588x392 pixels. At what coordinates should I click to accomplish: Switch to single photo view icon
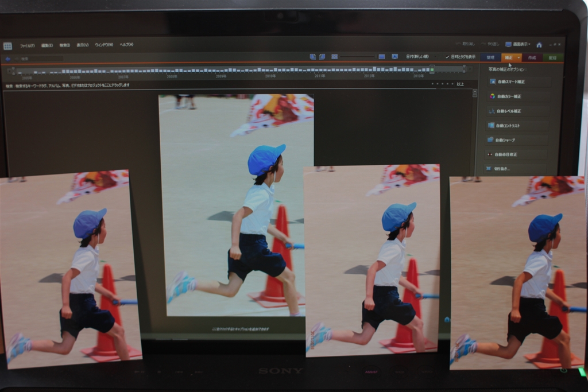point(382,57)
